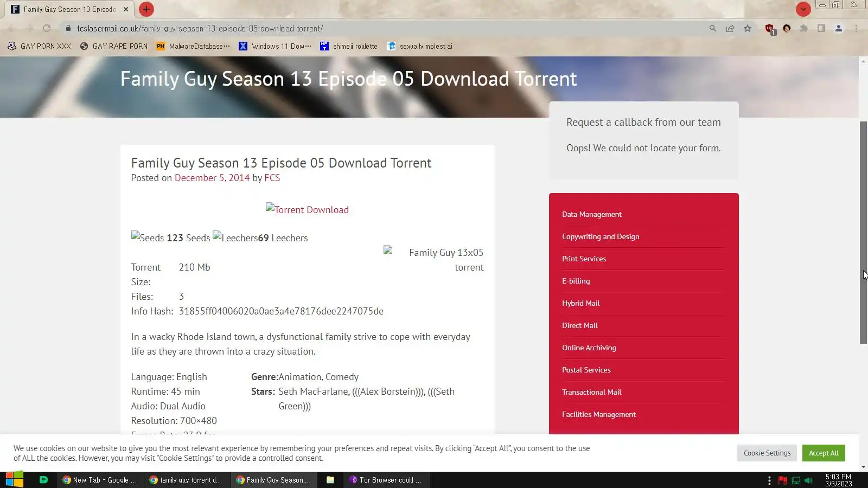Select the Family Guy Season 13 Episode tab
Image resolution: width=868 pixels, height=488 pixels.
pyautogui.click(x=69, y=9)
